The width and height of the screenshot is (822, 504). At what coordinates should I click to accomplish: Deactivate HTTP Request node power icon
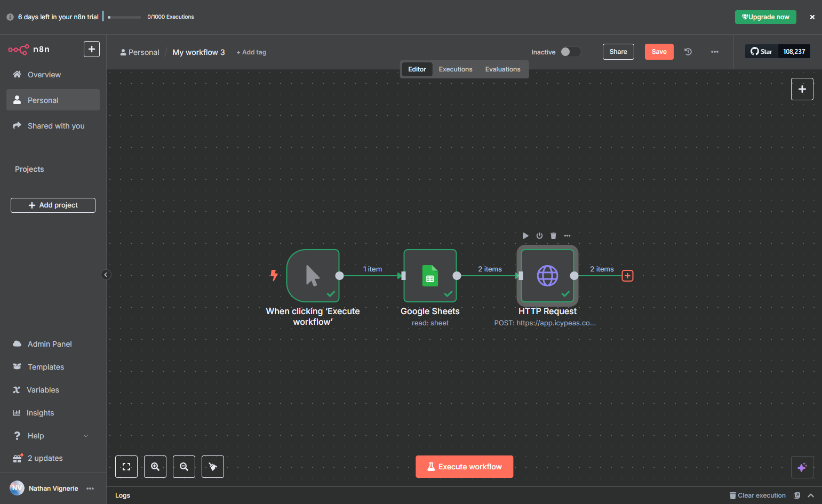[x=539, y=236]
